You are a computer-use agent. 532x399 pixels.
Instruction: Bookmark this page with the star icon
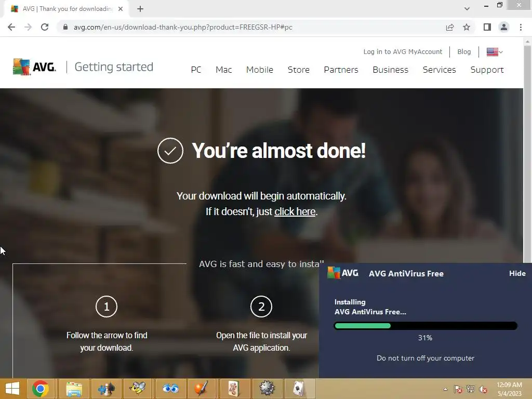tap(467, 27)
